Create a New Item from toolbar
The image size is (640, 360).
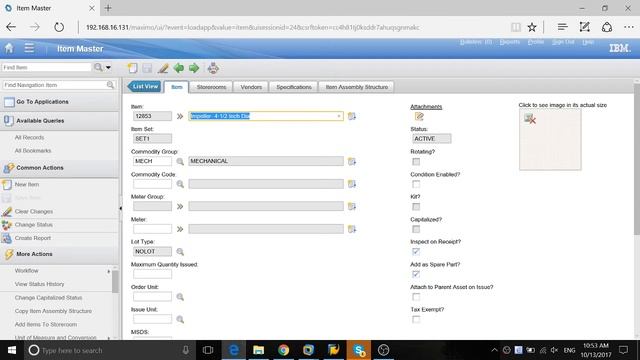click(132, 68)
